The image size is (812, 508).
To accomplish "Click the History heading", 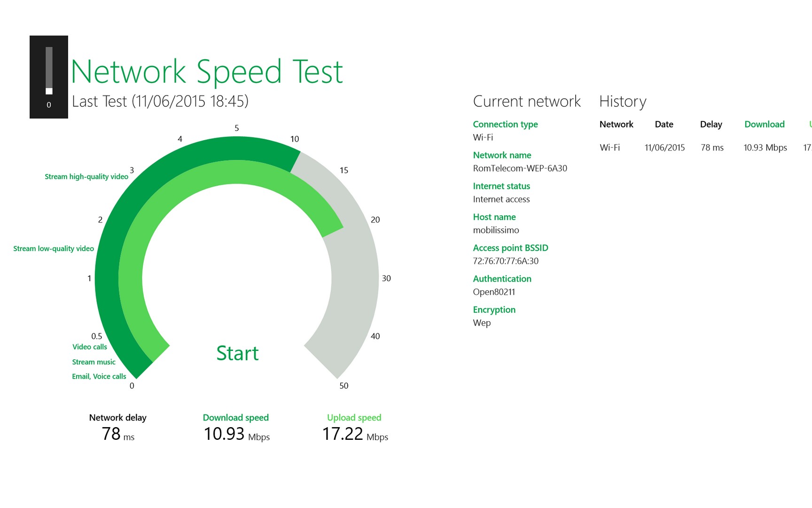I will click(623, 102).
